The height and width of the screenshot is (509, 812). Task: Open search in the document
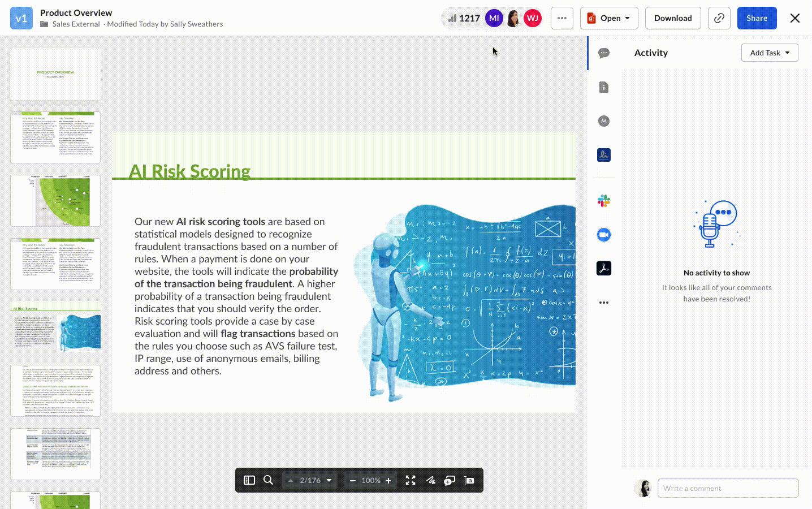(x=269, y=480)
